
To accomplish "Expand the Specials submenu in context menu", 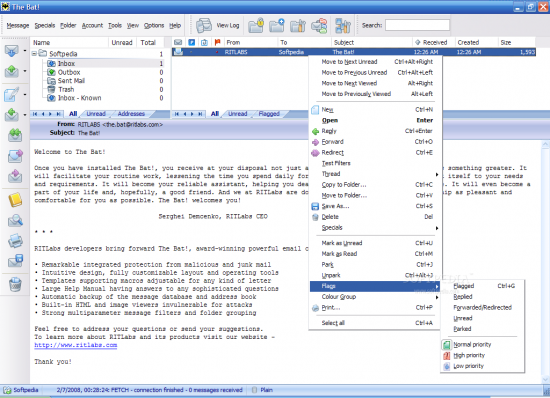I will (375, 228).
